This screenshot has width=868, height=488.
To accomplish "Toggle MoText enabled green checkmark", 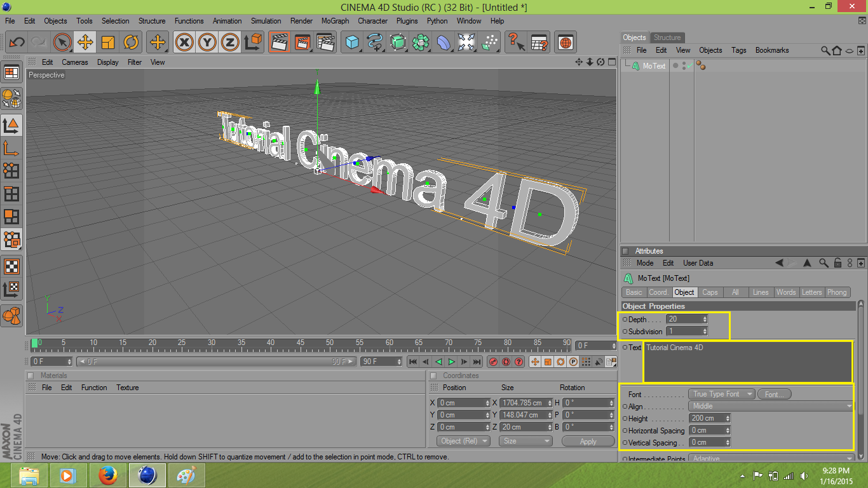I will click(689, 65).
